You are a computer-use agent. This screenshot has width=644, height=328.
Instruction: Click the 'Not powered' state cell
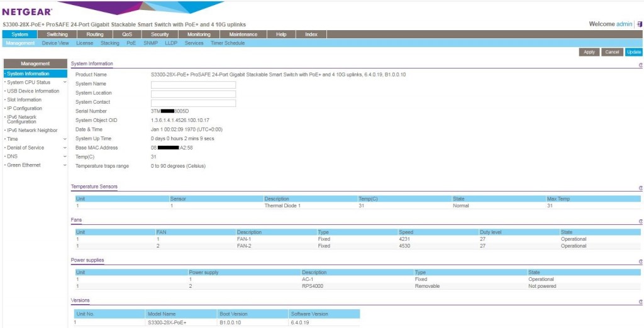pos(542,286)
